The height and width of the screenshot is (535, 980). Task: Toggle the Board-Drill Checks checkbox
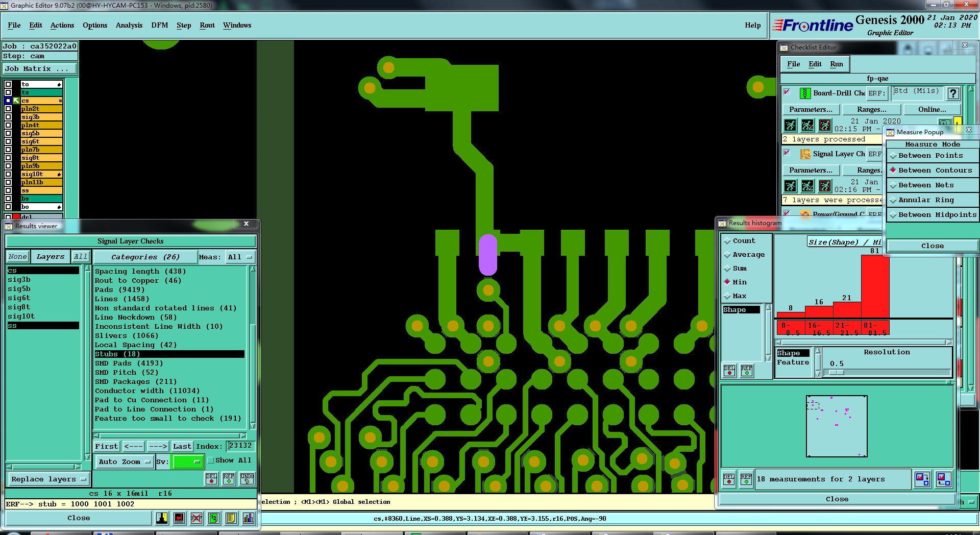(x=787, y=92)
